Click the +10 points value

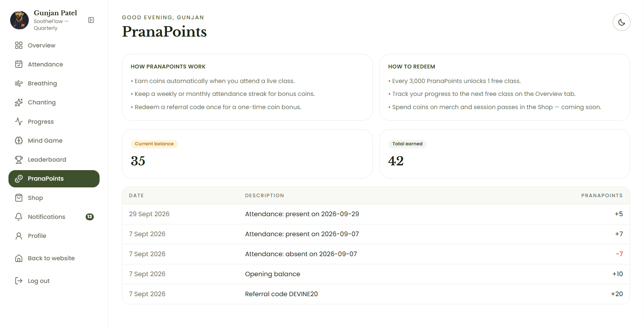click(618, 274)
